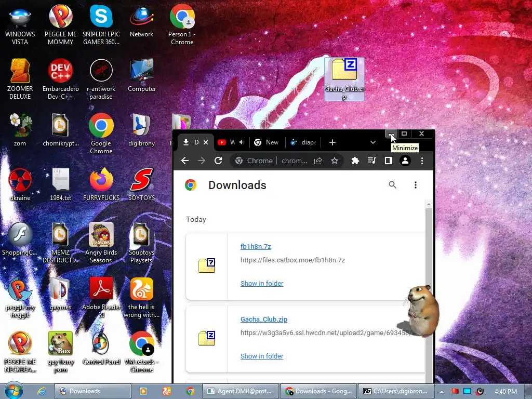Click the 4:40 PM taskbar clock
Image resolution: width=532 pixels, height=399 pixels.
[x=506, y=391]
